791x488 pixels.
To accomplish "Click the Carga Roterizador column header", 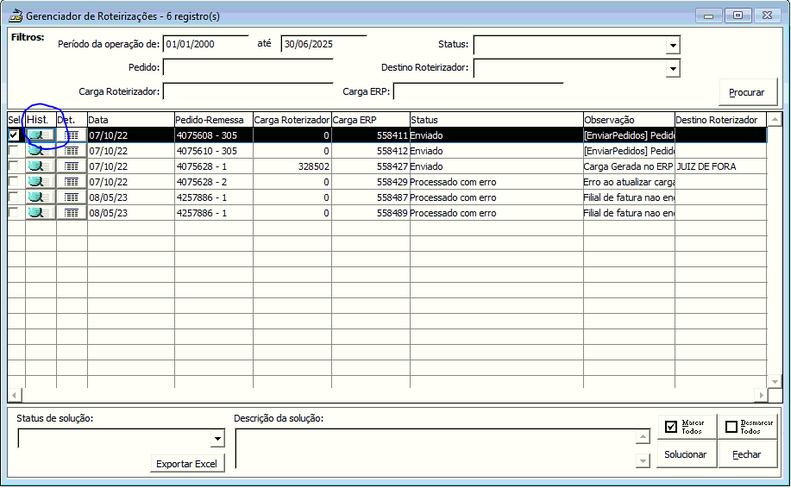I will (292, 120).
